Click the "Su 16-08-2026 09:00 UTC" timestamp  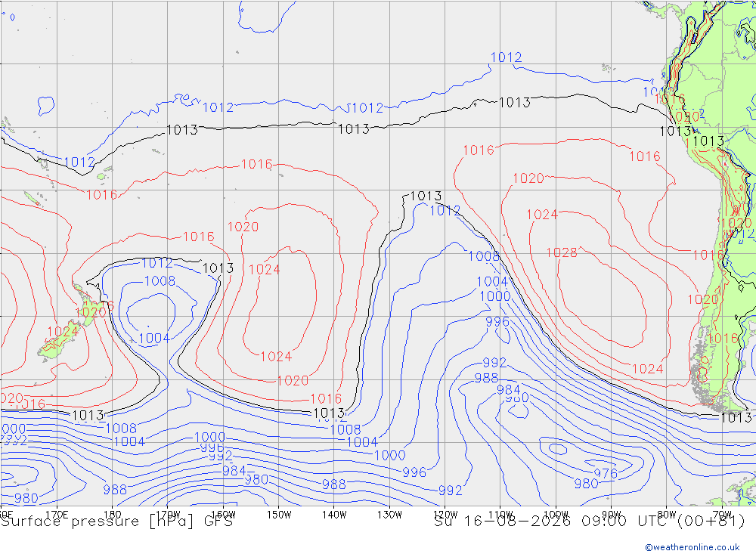click(x=553, y=522)
